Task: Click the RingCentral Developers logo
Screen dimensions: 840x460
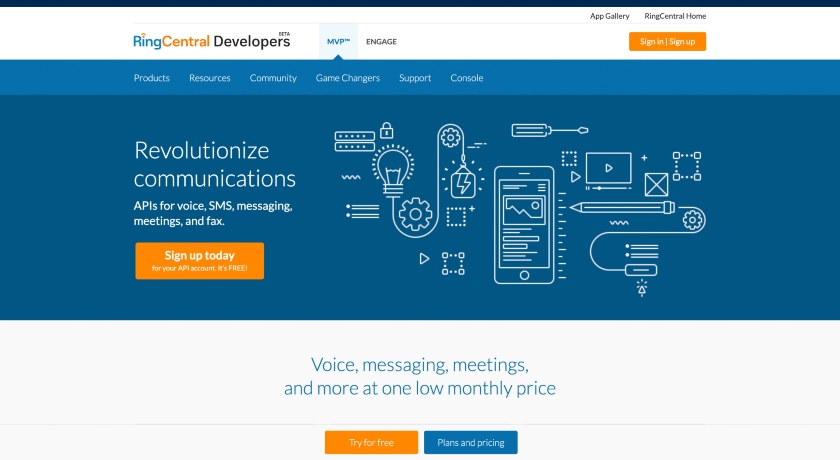Action: pos(211,41)
